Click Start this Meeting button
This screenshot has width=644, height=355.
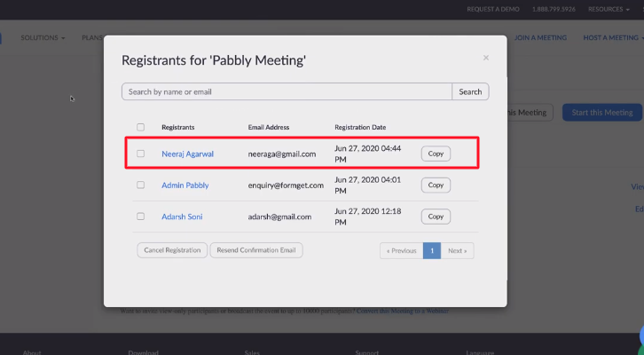(602, 113)
